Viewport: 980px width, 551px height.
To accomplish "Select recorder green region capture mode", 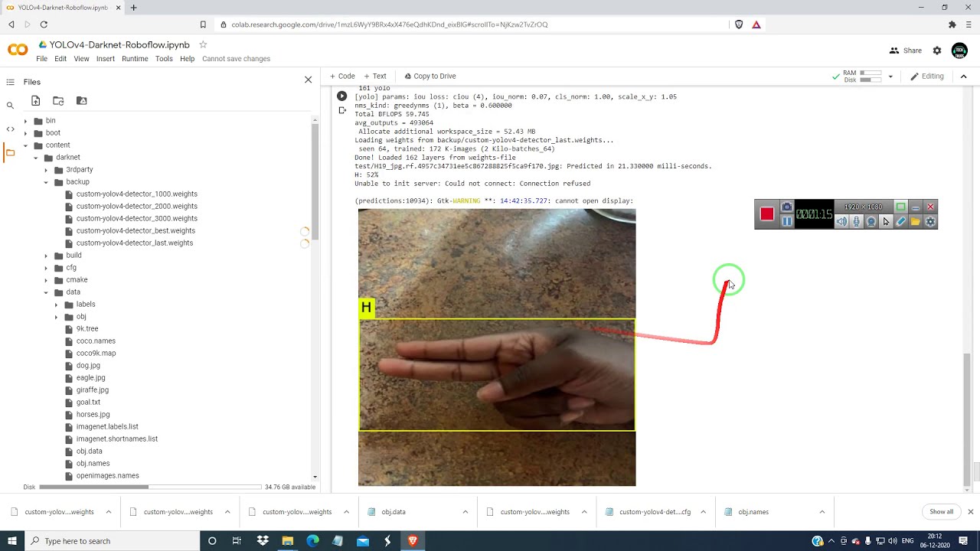I will point(901,207).
